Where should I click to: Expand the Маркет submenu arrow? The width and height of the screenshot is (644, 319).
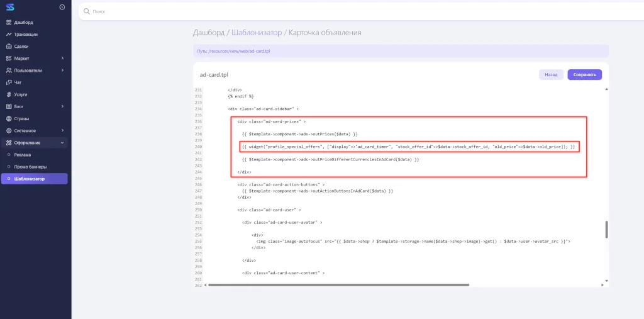pyautogui.click(x=62, y=59)
